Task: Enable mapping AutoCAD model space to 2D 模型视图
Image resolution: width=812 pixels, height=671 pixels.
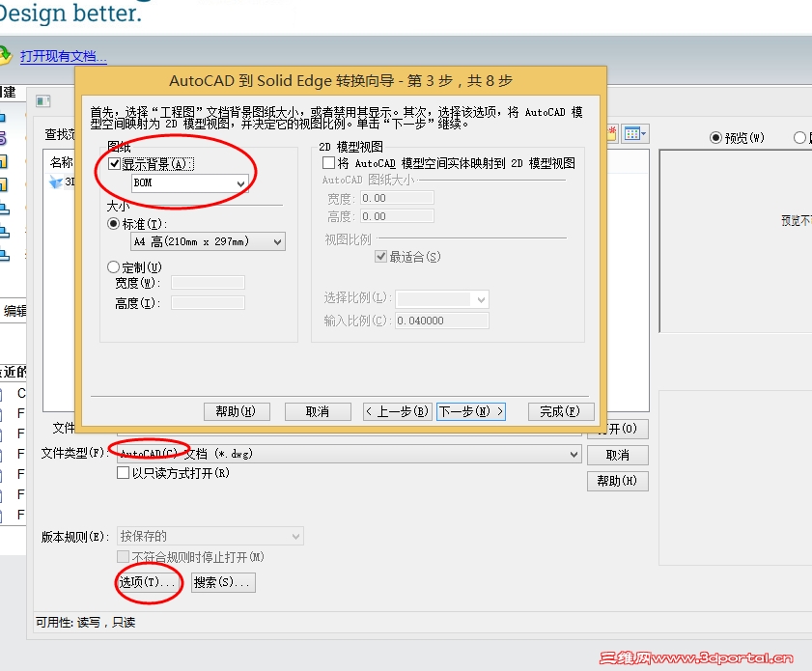Action: tap(328, 163)
